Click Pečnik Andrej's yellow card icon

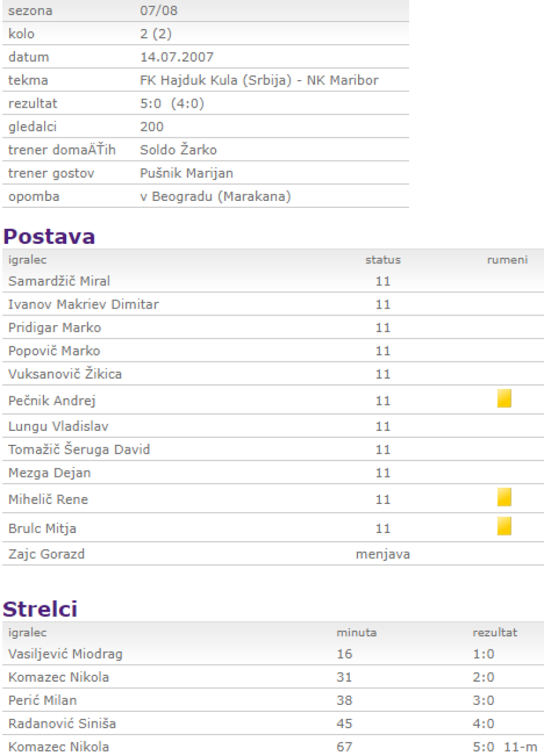(504, 399)
